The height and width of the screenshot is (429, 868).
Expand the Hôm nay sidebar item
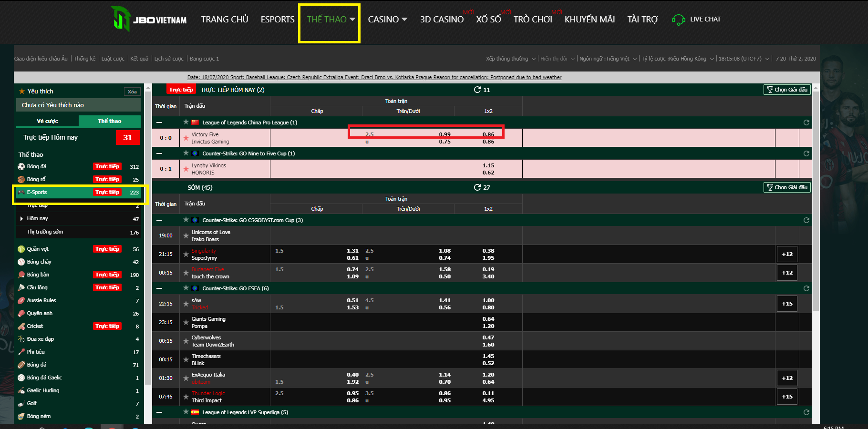click(21, 218)
